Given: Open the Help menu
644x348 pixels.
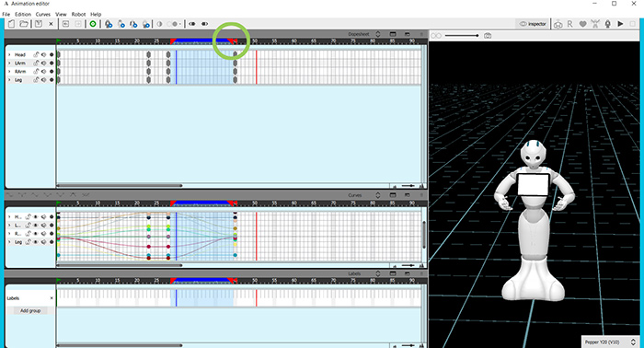Looking at the screenshot, I should pos(96,14).
